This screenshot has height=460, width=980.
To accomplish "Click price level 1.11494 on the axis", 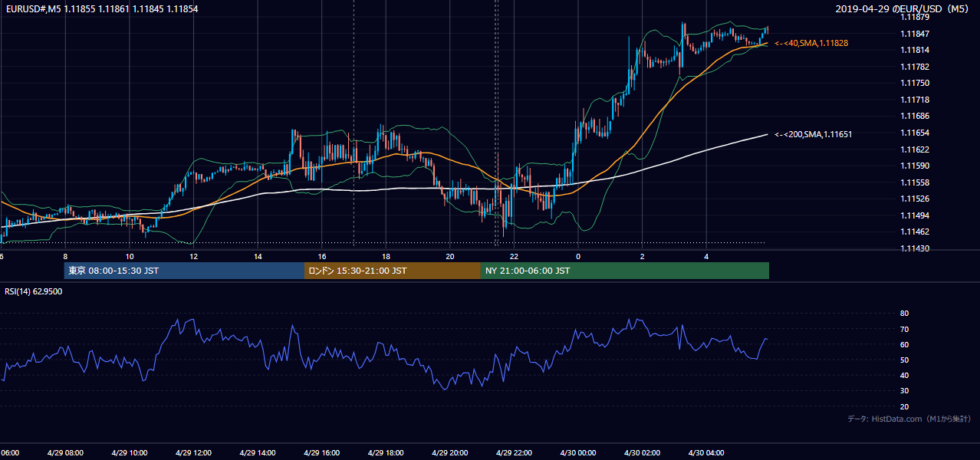I will [915, 215].
